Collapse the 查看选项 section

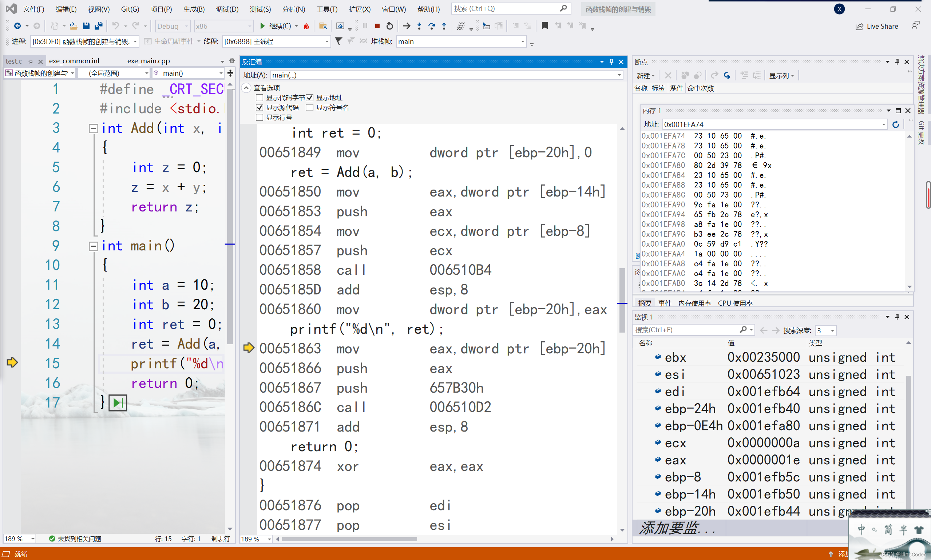246,88
